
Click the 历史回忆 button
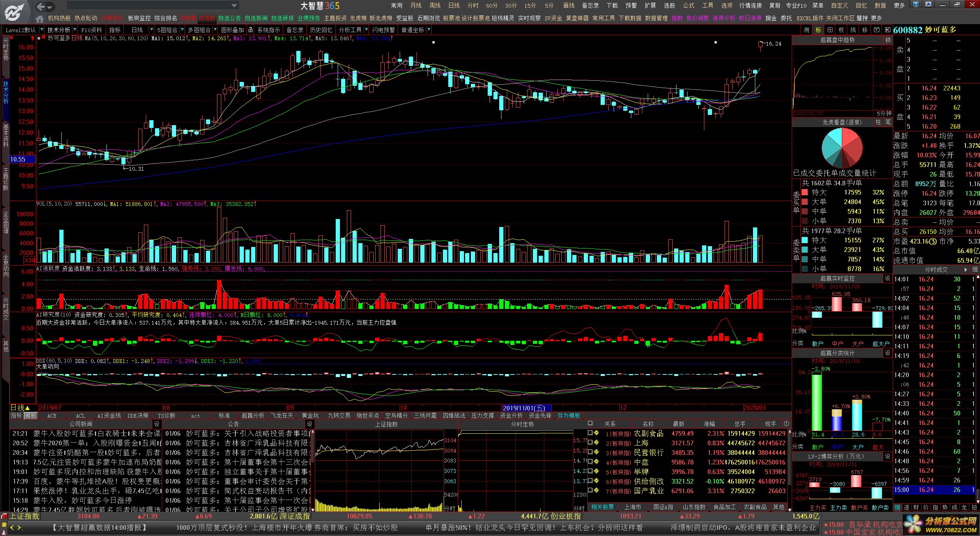click(x=321, y=30)
